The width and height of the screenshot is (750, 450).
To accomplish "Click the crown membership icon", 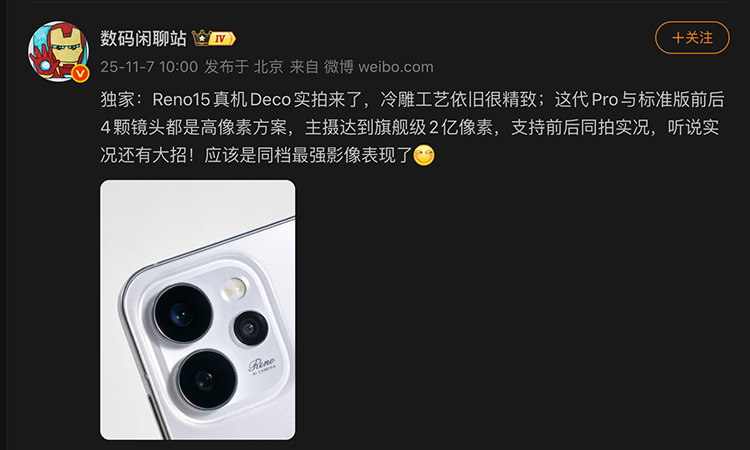I will [201, 38].
